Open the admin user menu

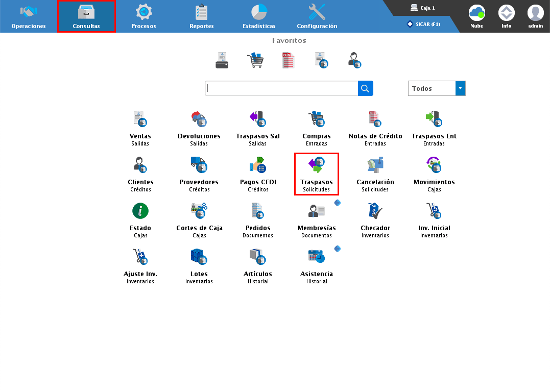[x=535, y=16]
